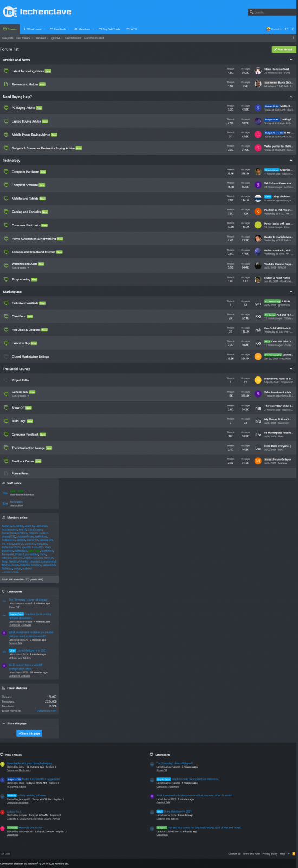Expand Sub-forums under Websites and Apps
Screen dimensions: 298x868
click(20, 268)
